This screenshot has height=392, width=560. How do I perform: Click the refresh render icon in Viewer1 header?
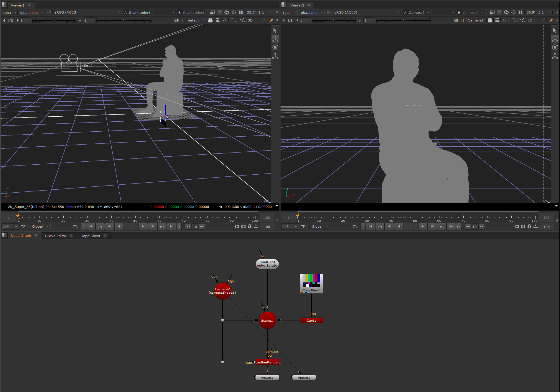[x=227, y=12]
